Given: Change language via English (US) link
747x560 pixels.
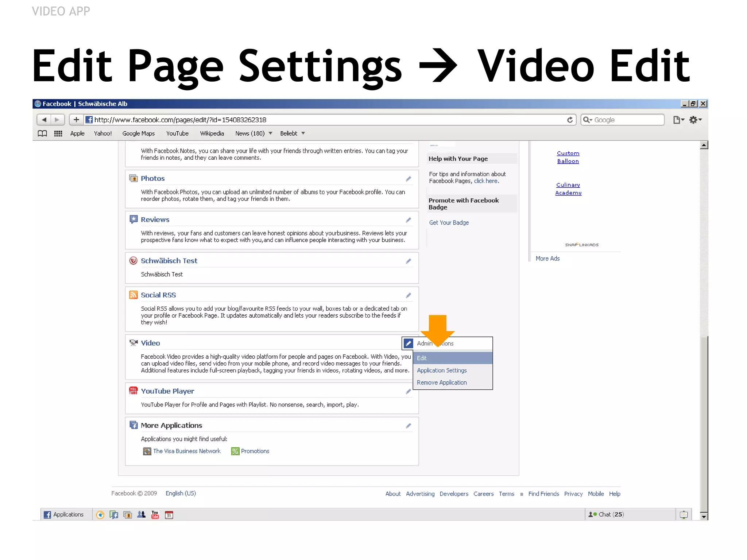Looking at the screenshot, I should point(181,493).
